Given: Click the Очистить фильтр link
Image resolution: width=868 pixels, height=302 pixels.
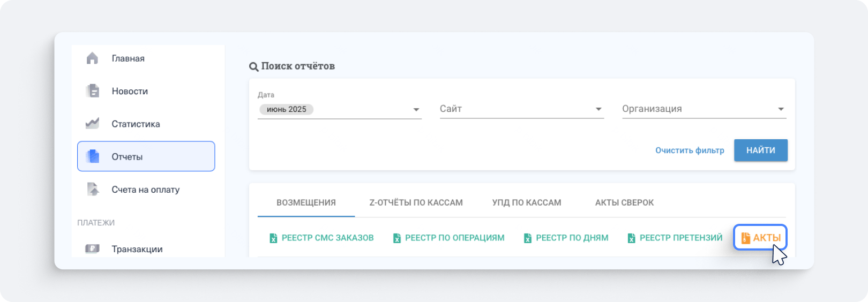Looking at the screenshot, I should (x=690, y=150).
